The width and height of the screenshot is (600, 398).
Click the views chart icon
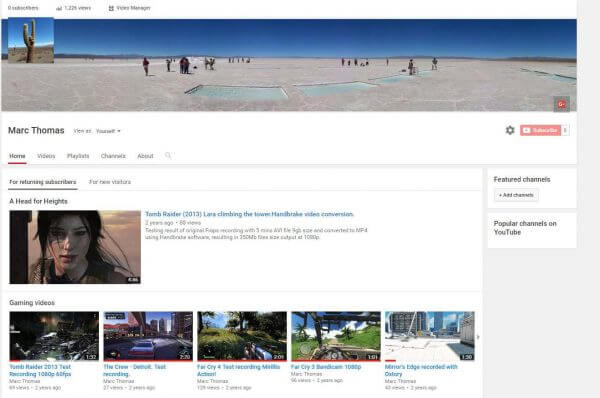(59, 8)
